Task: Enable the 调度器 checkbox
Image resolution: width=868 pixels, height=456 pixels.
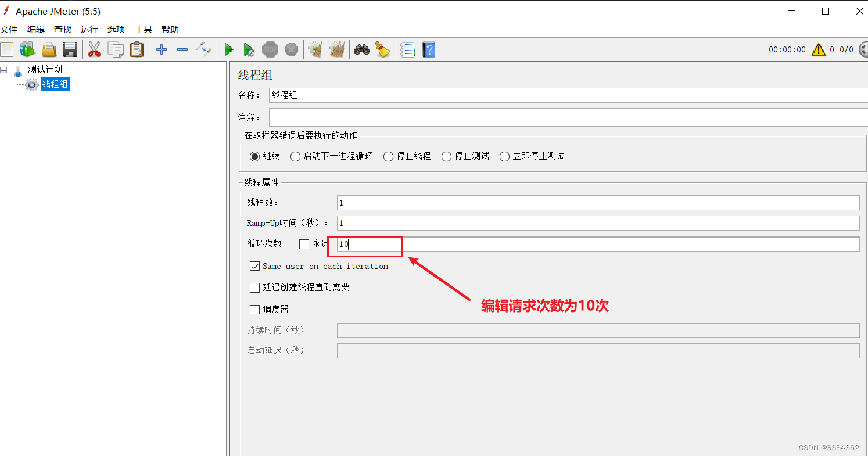Action: [254, 310]
